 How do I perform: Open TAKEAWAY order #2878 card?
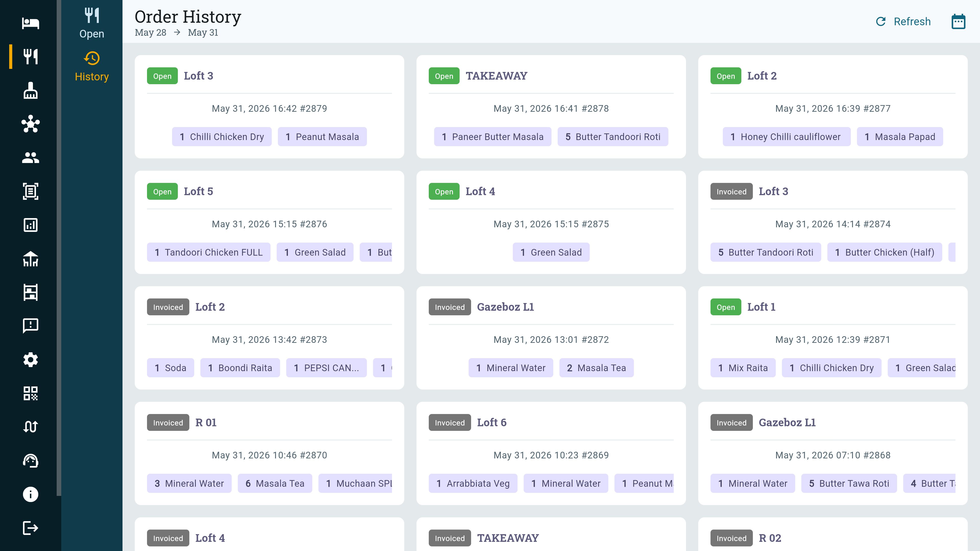(x=551, y=107)
